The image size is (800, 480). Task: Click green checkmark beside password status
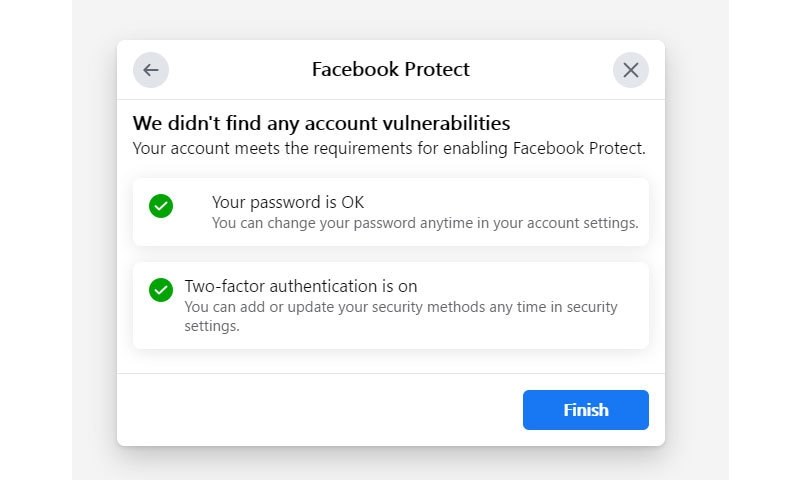click(161, 206)
